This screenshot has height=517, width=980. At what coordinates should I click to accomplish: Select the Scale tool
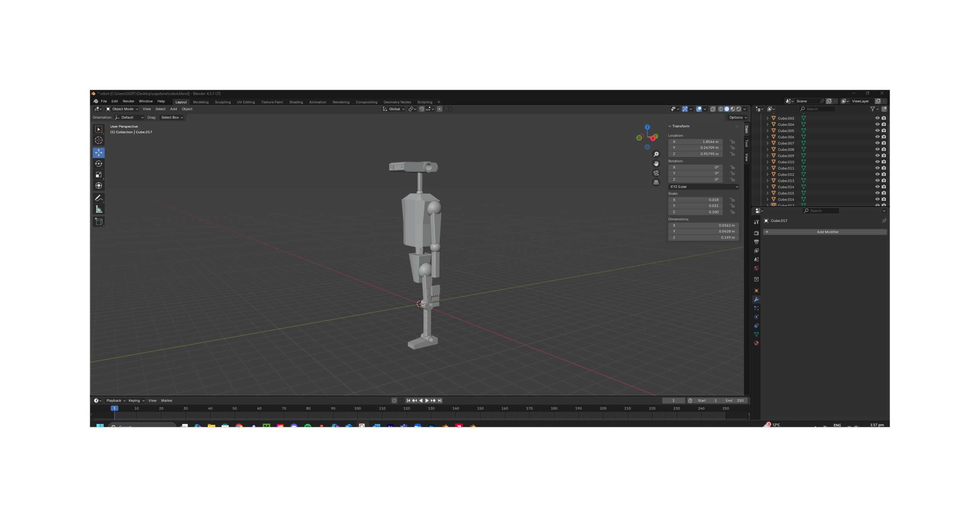[x=98, y=175]
